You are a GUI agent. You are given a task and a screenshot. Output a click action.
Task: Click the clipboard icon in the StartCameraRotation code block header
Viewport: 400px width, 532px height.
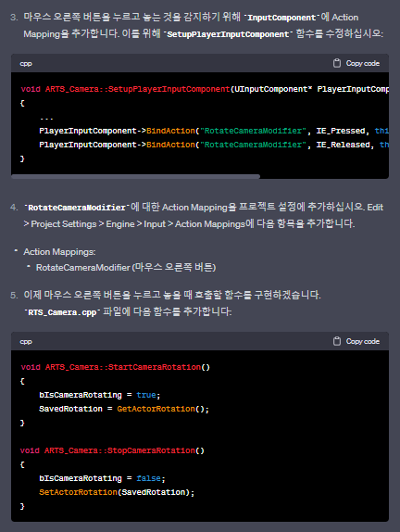337,341
